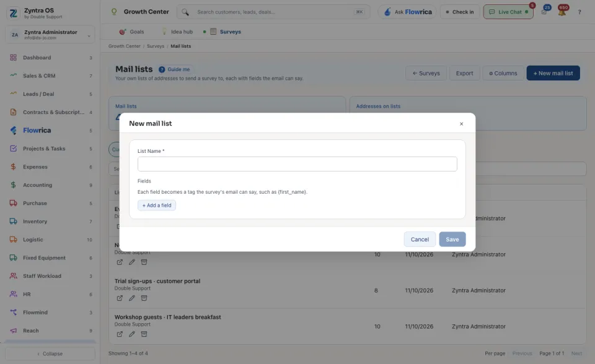Expand the Zyntra Administrator account dropdown

(x=50, y=35)
